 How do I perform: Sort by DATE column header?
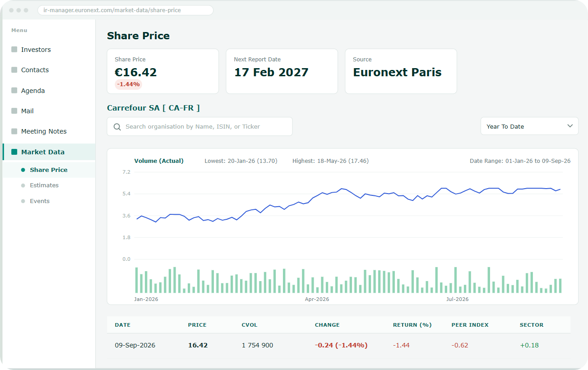pos(123,325)
